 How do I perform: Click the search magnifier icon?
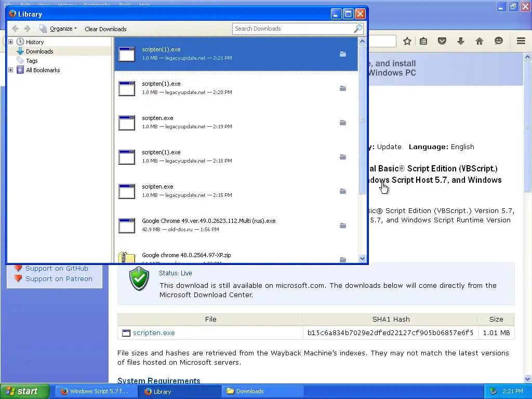pos(358,29)
